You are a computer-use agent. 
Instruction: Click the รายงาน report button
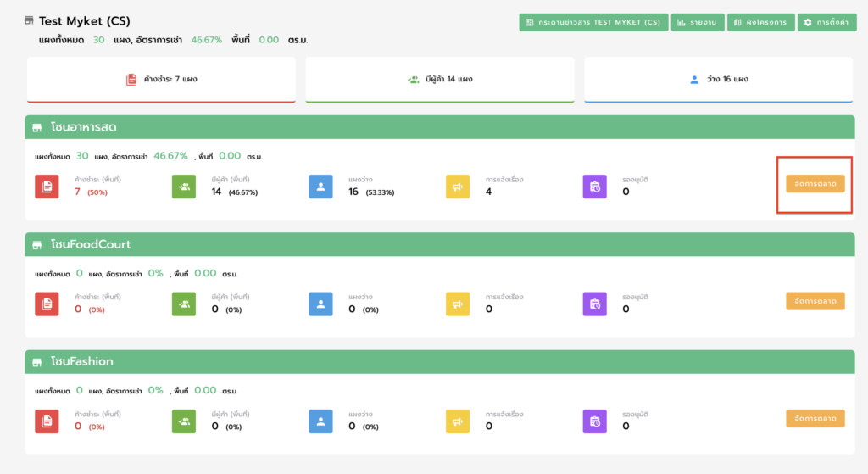[697, 23]
